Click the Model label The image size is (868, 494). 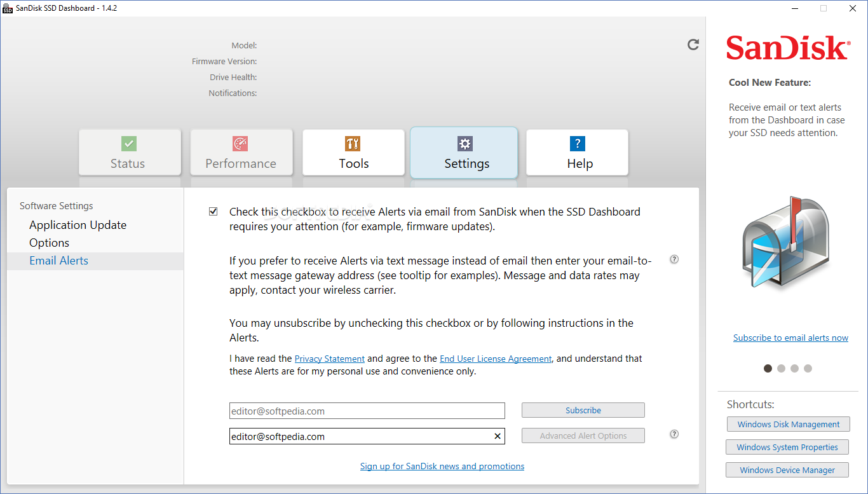(244, 46)
